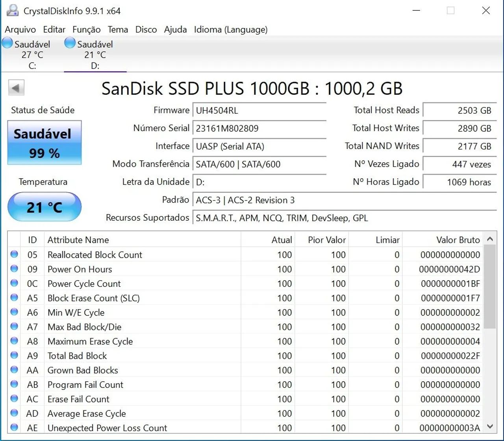Click the Pior Valor column header

point(322,240)
